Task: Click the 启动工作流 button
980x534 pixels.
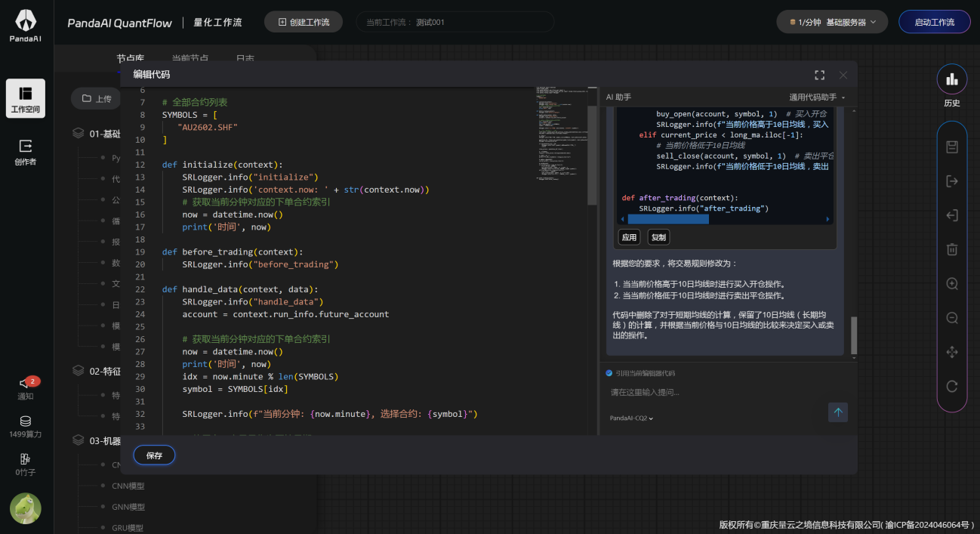Action: (935, 22)
